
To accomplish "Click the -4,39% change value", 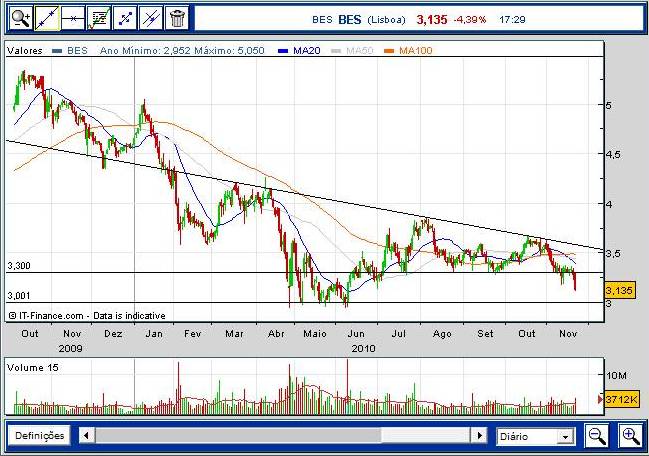I will pos(469,19).
